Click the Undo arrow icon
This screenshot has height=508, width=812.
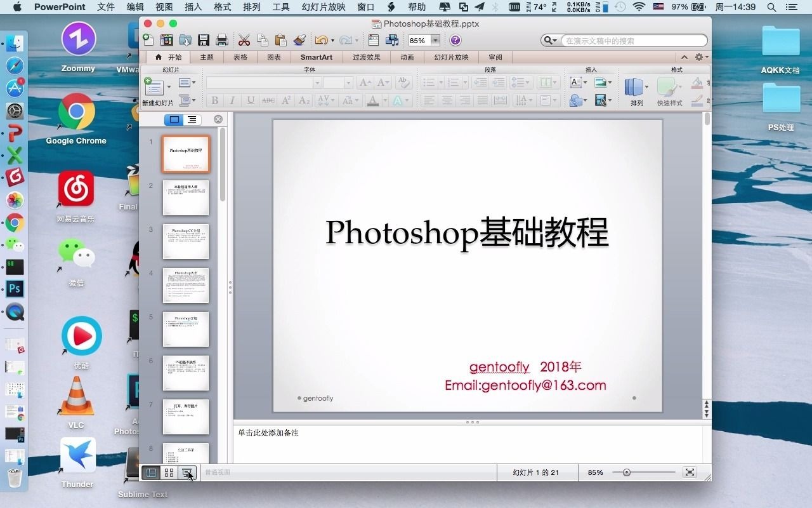click(x=320, y=40)
